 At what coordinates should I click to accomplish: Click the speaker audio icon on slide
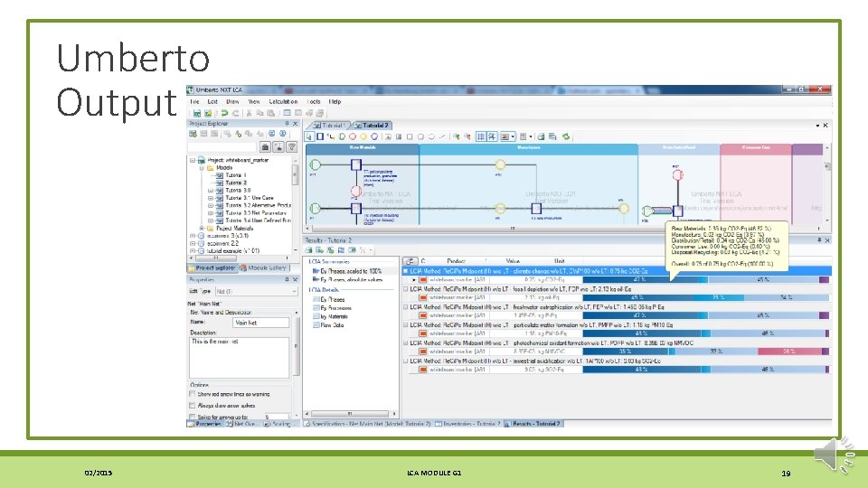click(x=835, y=455)
